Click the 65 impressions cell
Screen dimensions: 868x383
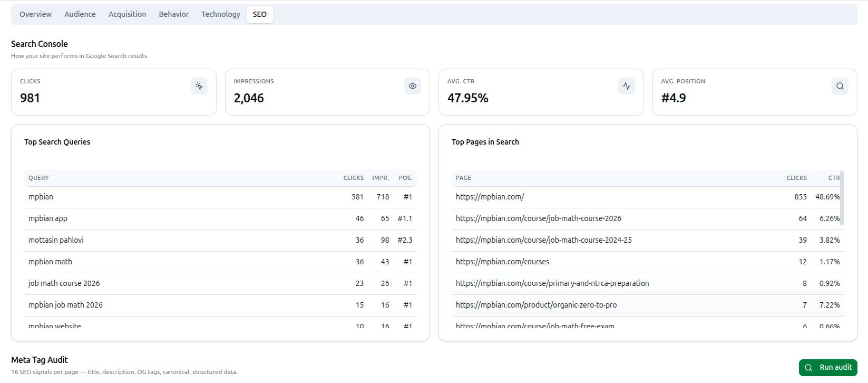385,218
